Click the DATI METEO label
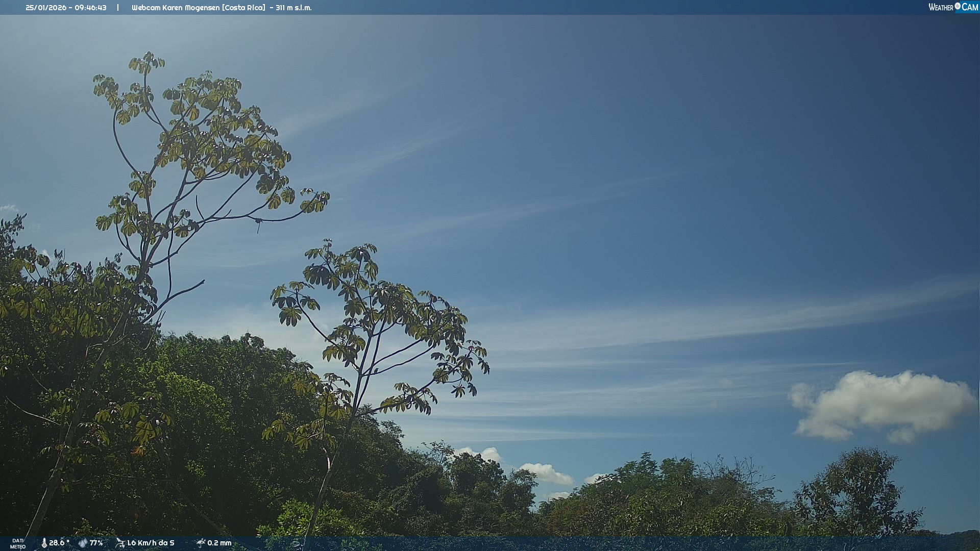This screenshot has height=551, width=980. [x=18, y=543]
